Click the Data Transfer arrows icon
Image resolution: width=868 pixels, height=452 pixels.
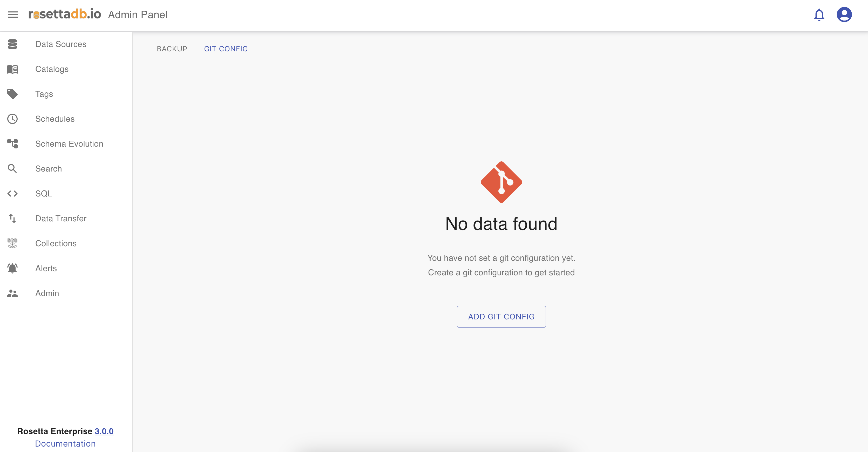tap(12, 218)
